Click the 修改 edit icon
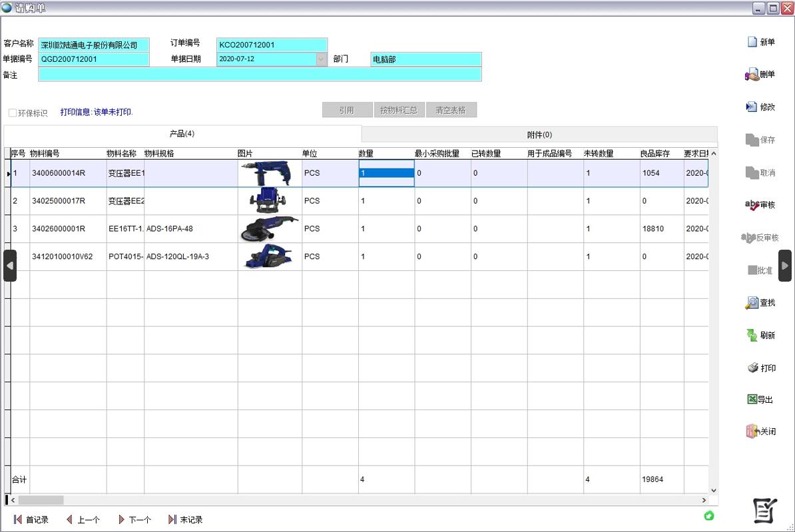 [752, 107]
